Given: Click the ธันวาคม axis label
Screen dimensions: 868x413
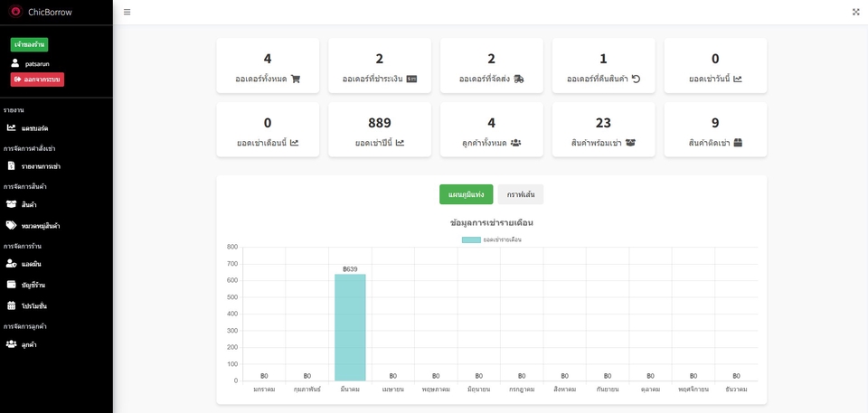Looking at the screenshot, I should pyautogui.click(x=736, y=390).
